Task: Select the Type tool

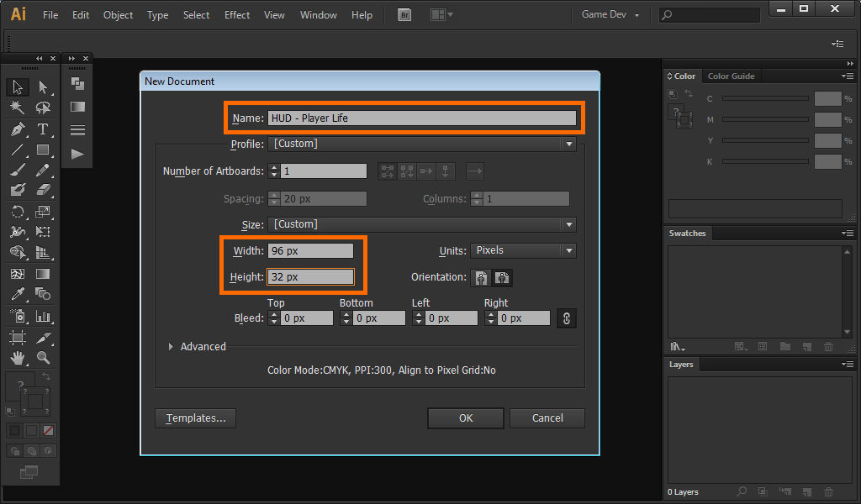Action: pyautogui.click(x=43, y=129)
